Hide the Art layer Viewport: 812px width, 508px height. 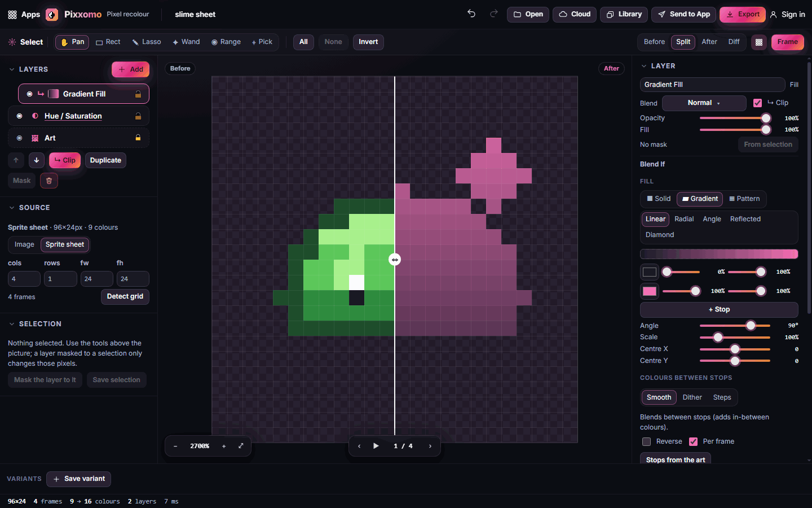[x=19, y=138]
